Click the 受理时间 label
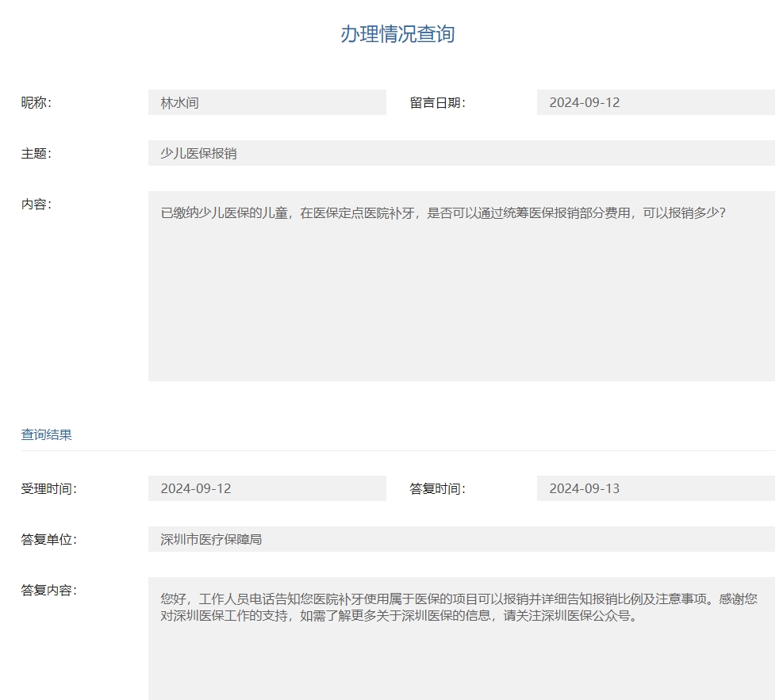 (x=49, y=488)
